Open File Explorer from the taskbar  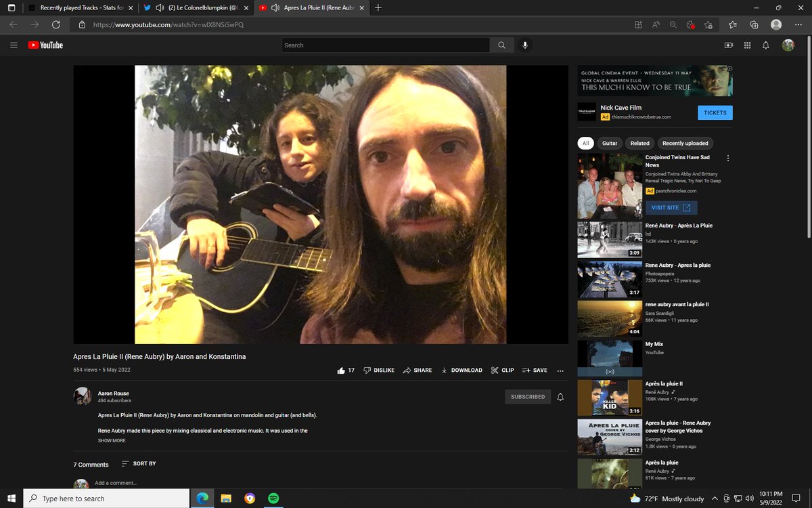tap(226, 498)
